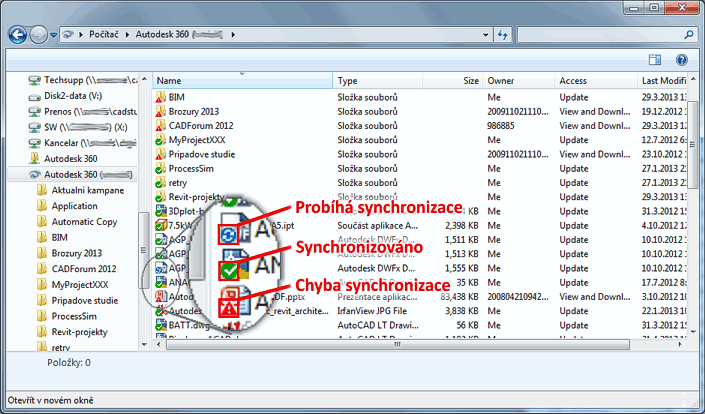Viewport: 705px width, 414px height.
Task: Click the retry folder icon in list
Action: point(160,183)
